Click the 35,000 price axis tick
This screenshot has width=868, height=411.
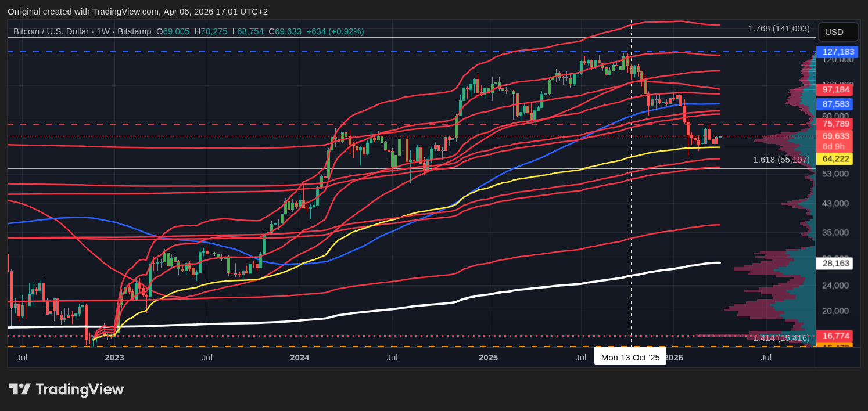(x=836, y=232)
